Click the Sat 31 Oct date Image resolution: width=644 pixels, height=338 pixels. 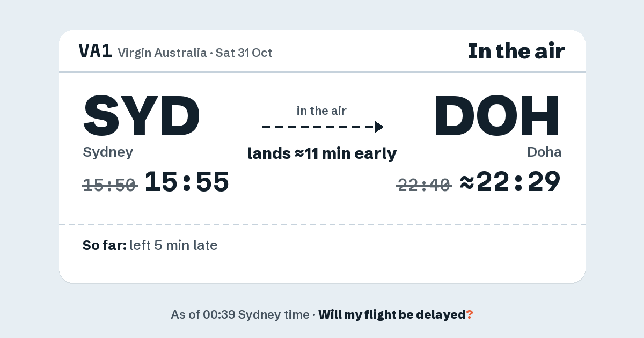pyautogui.click(x=244, y=53)
